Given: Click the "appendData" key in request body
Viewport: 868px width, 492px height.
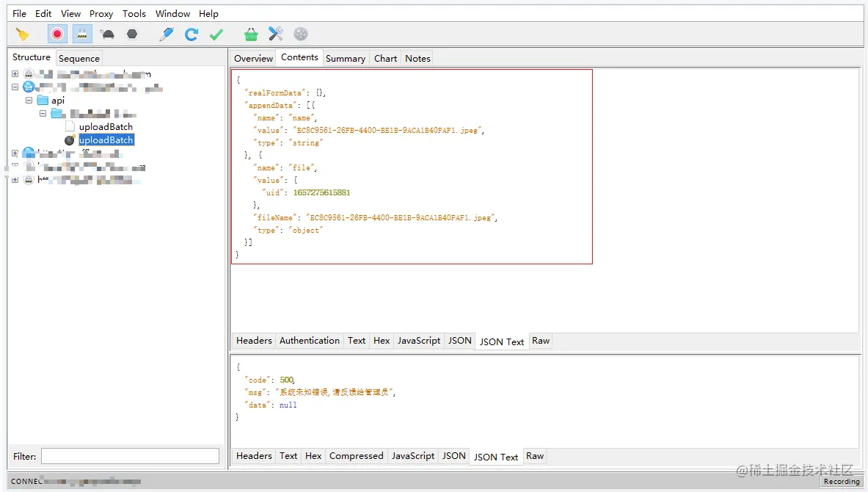Looking at the screenshot, I should click(x=269, y=105).
